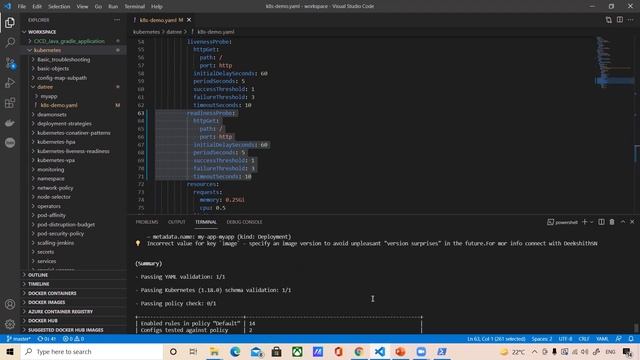Viewport: 640px width, 360px height.
Task: Open the Extensions view
Action: tap(10, 103)
